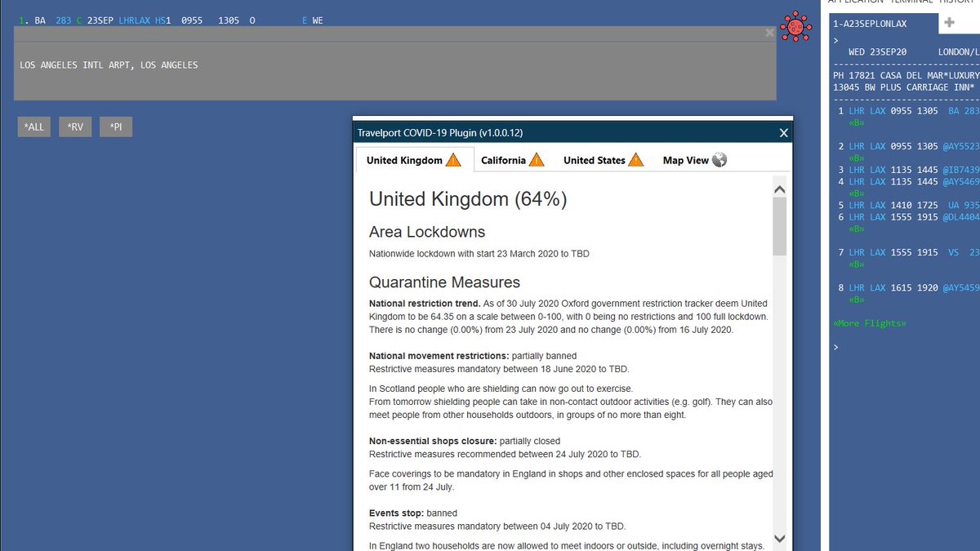The width and height of the screenshot is (980, 551).
Task: Click the 'Quarantine Measures' heading
Action: point(444,282)
